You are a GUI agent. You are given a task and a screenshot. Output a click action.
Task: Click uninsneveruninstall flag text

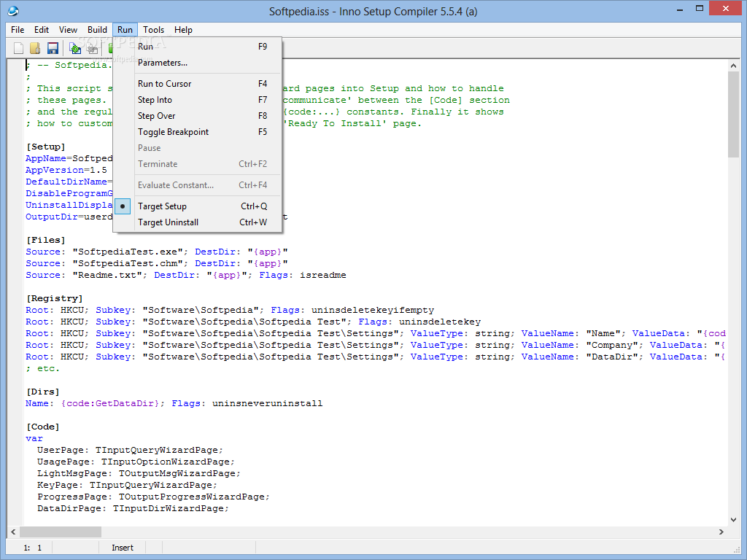tap(267, 403)
